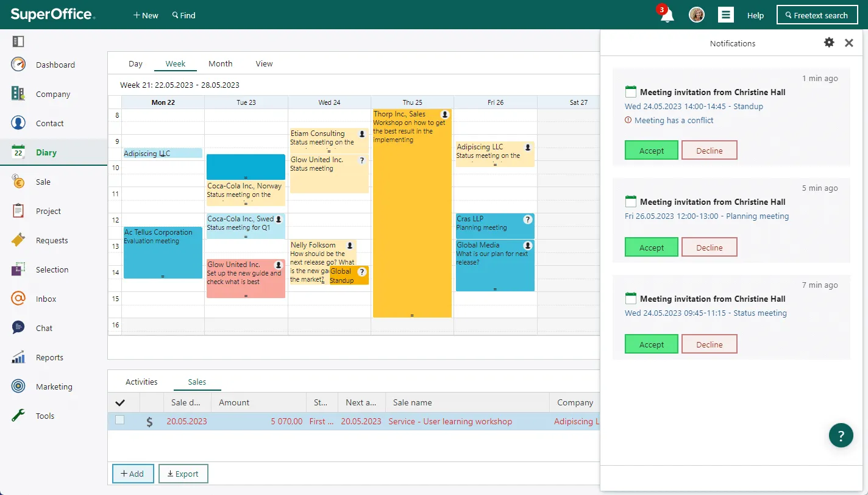Click the user profile avatar

pyautogui.click(x=697, y=15)
